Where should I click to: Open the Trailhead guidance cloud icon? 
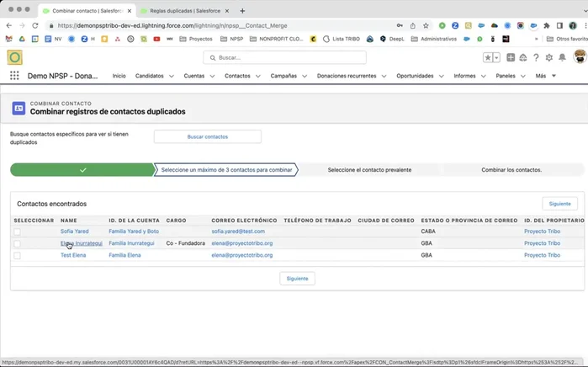(x=523, y=57)
